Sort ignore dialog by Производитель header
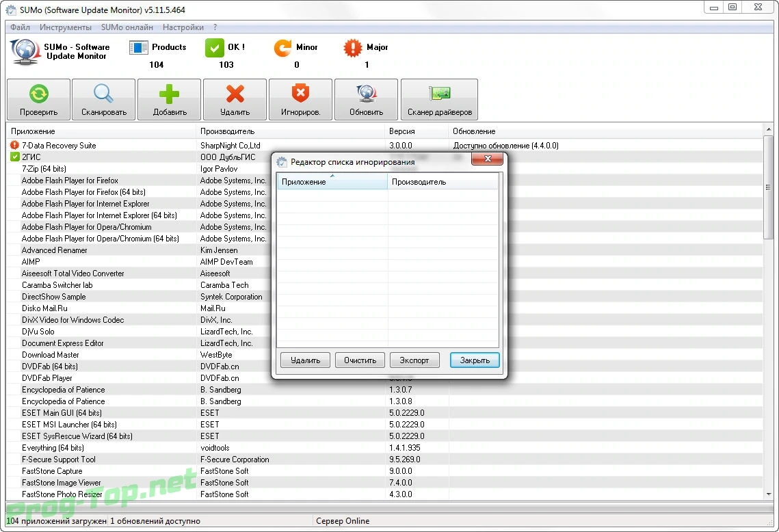 tap(443, 181)
